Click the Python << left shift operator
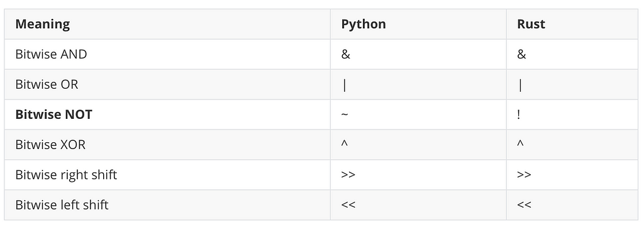 [x=348, y=204]
